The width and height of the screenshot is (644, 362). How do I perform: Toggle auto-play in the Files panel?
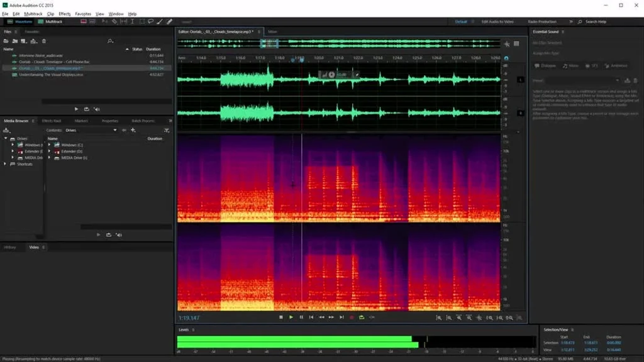coord(97,109)
